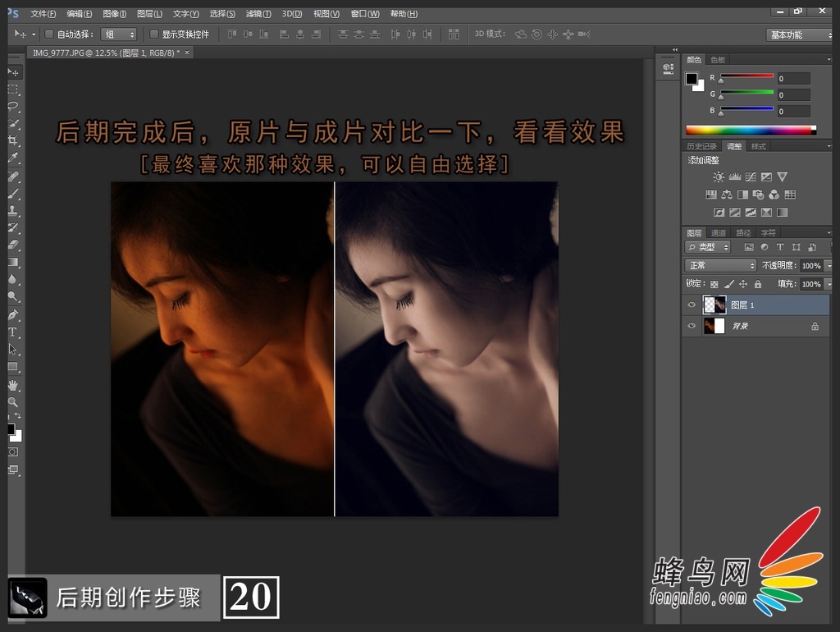The image size is (840, 632).
Task: Select the Rectangular Marquee tool
Action: click(x=13, y=89)
